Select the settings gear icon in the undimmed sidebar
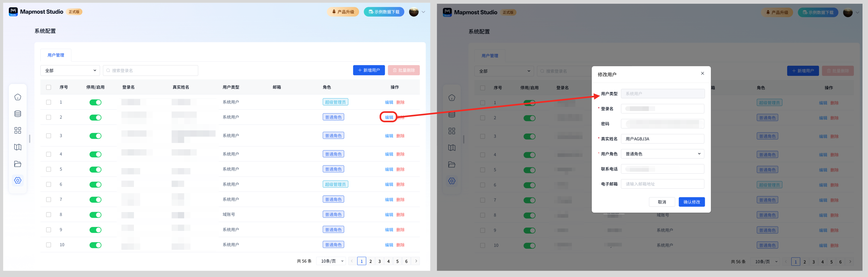This screenshot has width=868, height=277. [x=18, y=180]
